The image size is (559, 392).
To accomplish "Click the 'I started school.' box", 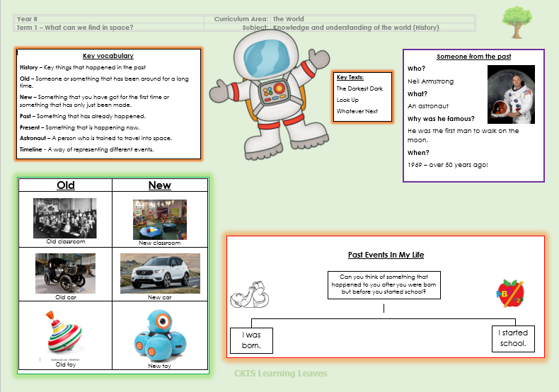I will tap(513, 338).
